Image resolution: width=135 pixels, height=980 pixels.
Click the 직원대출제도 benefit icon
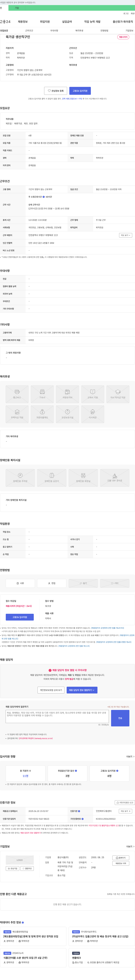42,414
